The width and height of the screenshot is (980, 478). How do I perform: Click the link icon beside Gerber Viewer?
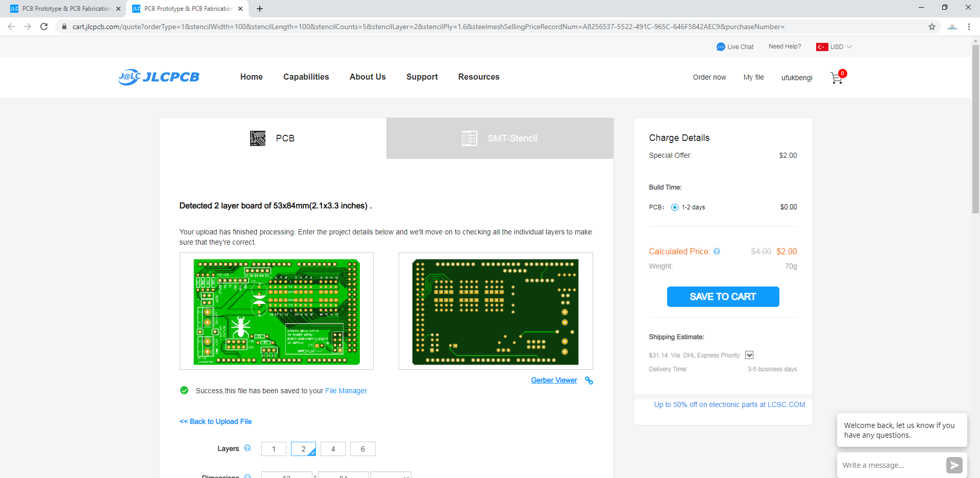589,380
